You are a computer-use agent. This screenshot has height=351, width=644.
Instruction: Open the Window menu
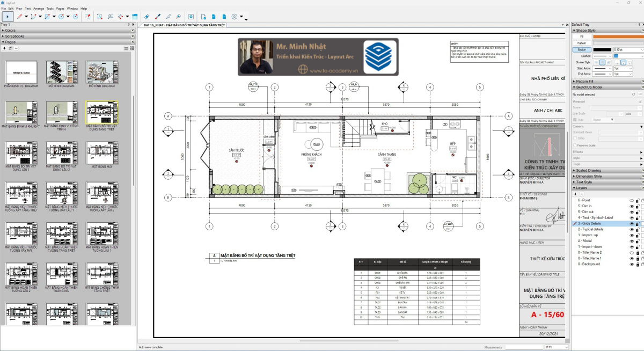[72, 9]
